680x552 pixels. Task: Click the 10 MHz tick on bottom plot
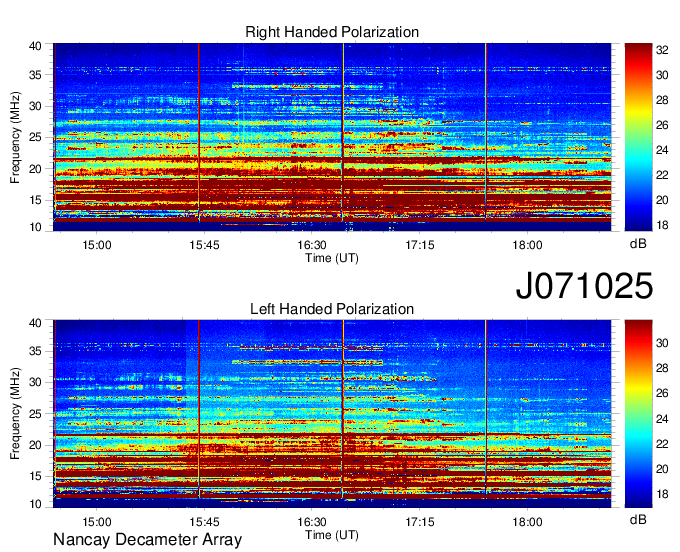[x=36, y=504]
